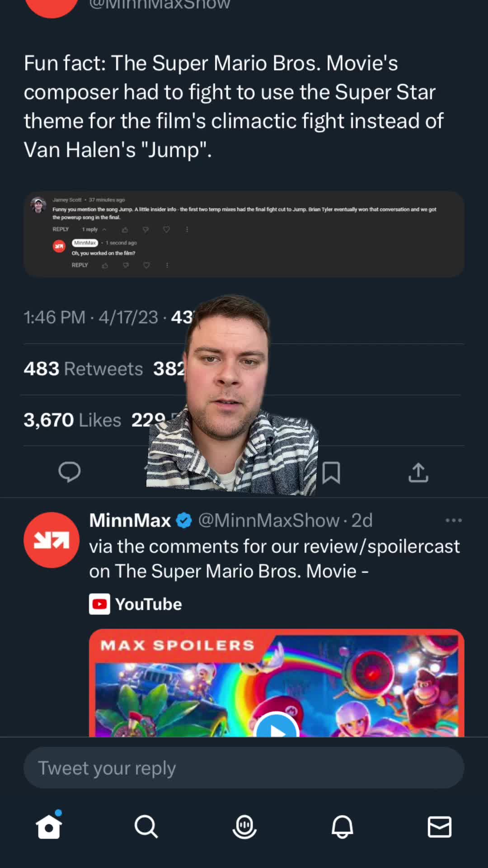Tap the share upload icon

(x=418, y=473)
